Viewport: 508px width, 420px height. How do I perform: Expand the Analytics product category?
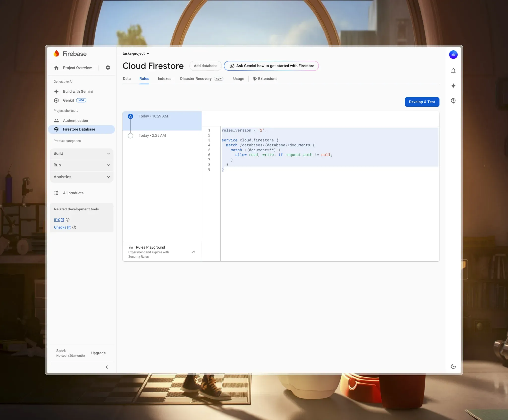click(x=82, y=177)
